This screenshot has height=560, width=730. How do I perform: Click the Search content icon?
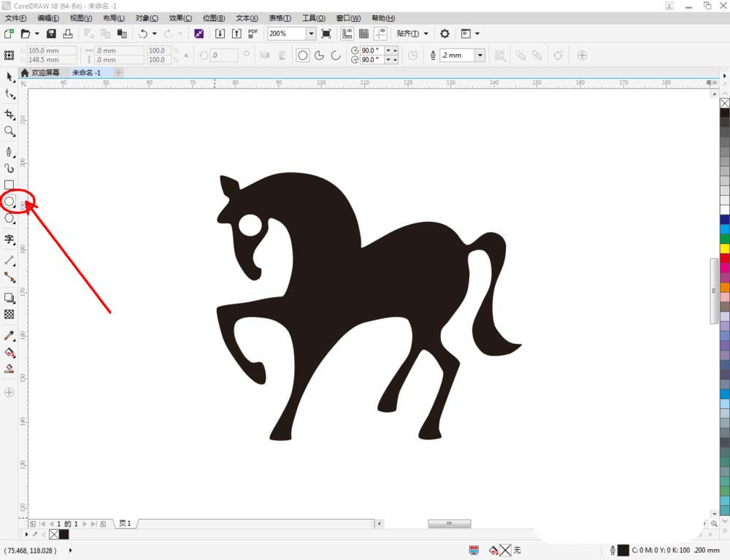(199, 34)
